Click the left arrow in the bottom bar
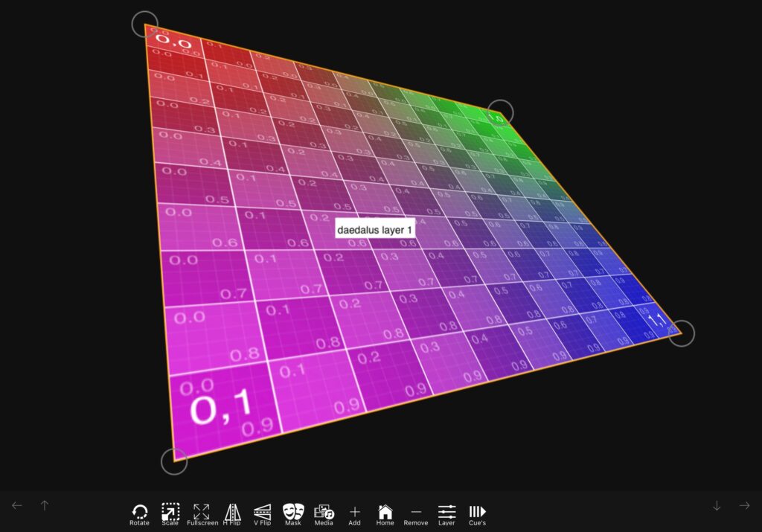The height and width of the screenshot is (532, 762). tap(17, 506)
